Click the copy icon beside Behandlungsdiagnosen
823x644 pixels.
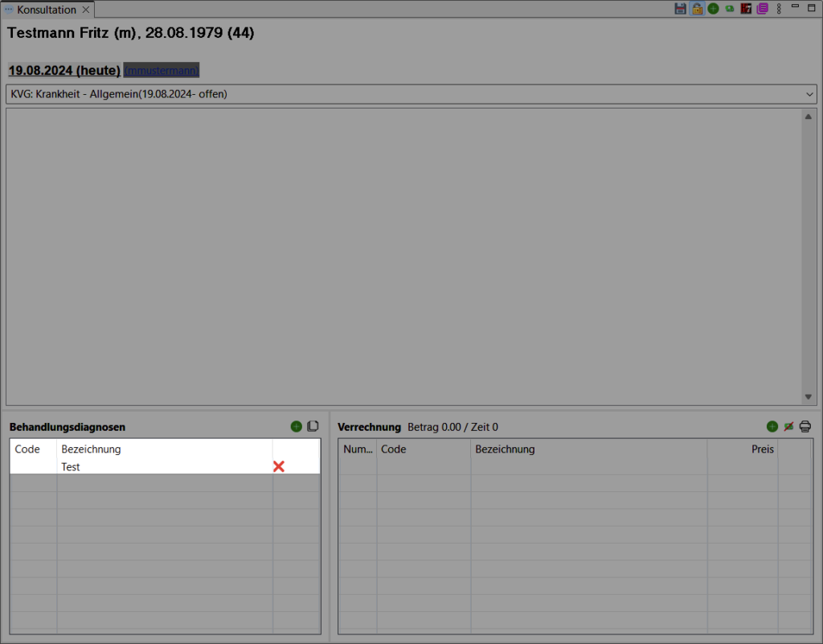[313, 426]
